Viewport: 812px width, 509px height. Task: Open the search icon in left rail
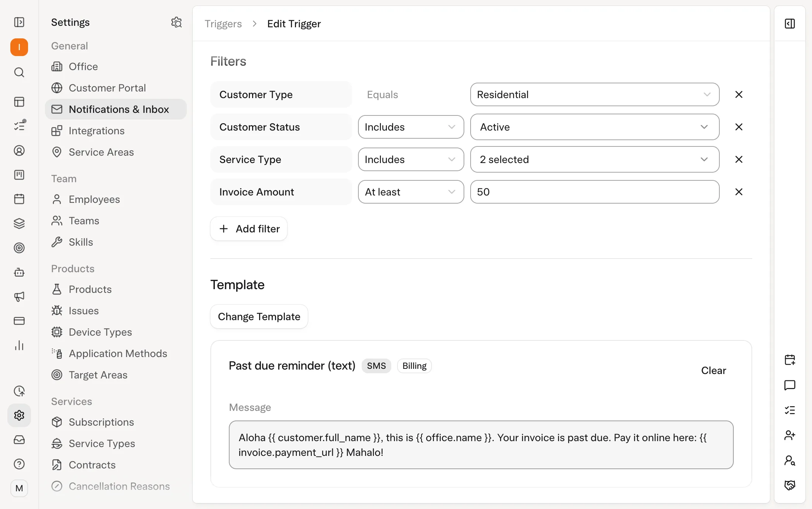tap(19, 72)
